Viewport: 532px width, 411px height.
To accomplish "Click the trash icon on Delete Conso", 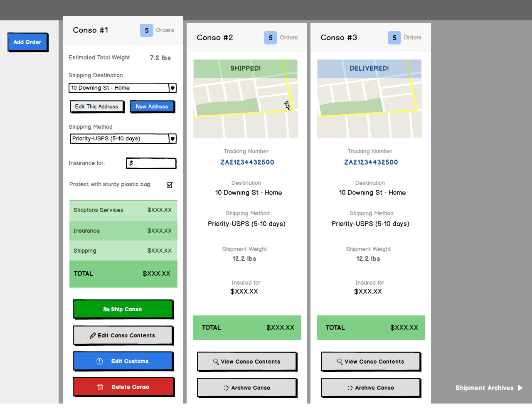I will 100,387.
